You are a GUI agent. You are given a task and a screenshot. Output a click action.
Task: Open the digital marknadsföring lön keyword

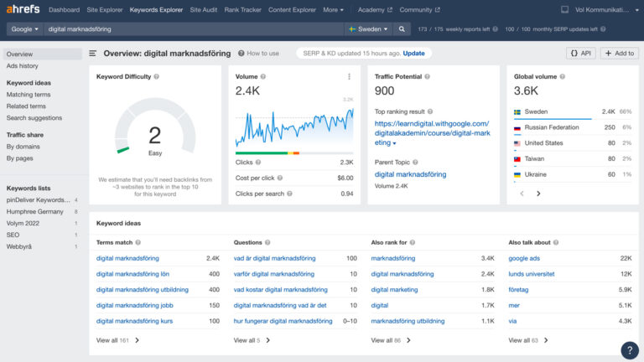pyautogui.click(x=132, y=274)
